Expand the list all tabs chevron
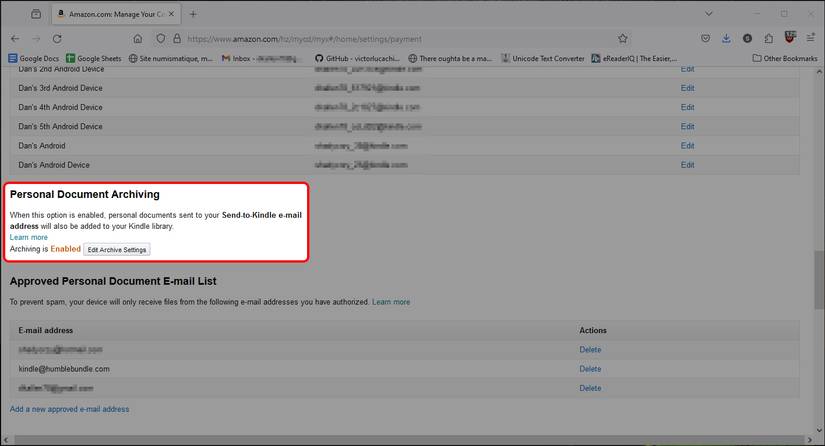Viewport: 825px width, 446px height. 709,14
